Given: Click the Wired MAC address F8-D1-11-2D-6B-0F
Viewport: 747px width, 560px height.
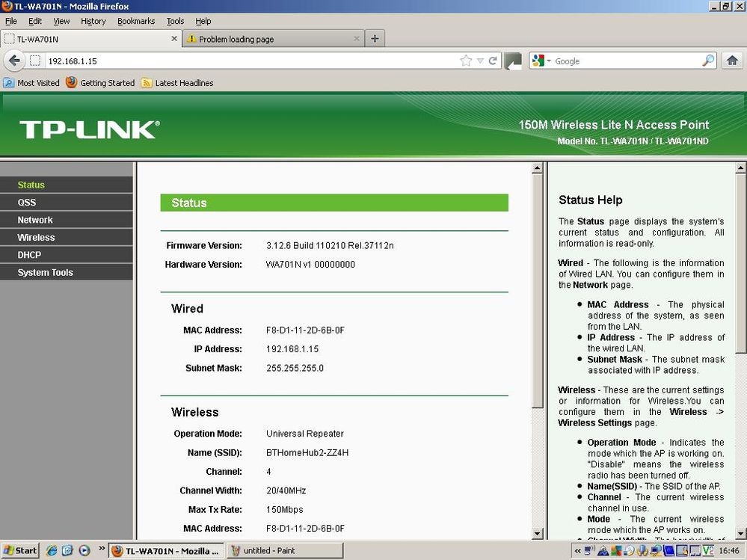Looking at the screenshot, I should click(305, 330).
